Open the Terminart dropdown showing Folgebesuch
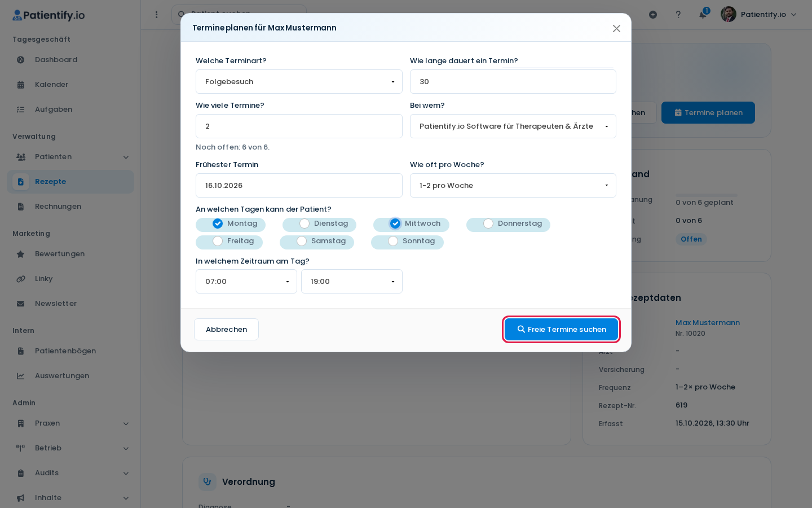Image resolution: width=812 pixels, height=508 pixels. 299,82
